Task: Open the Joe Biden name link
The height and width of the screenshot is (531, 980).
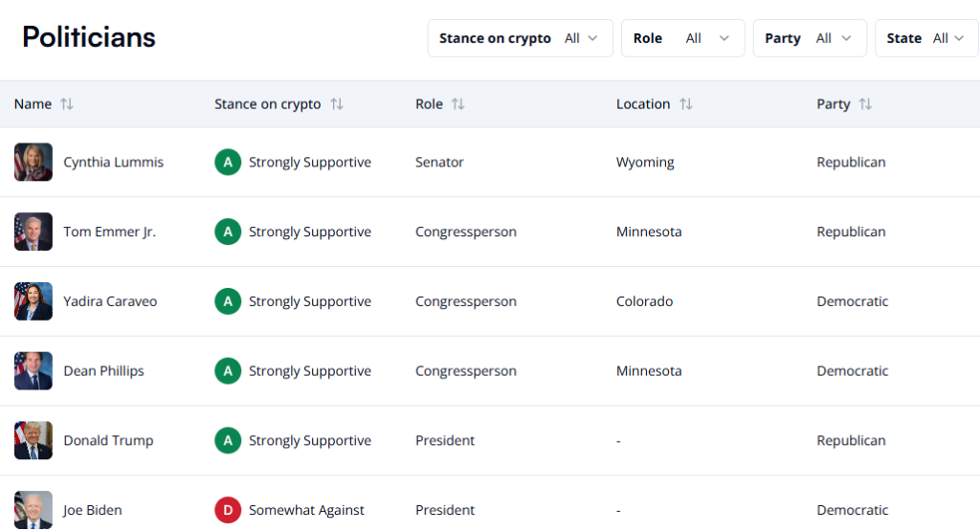Action: coord(93,510)
